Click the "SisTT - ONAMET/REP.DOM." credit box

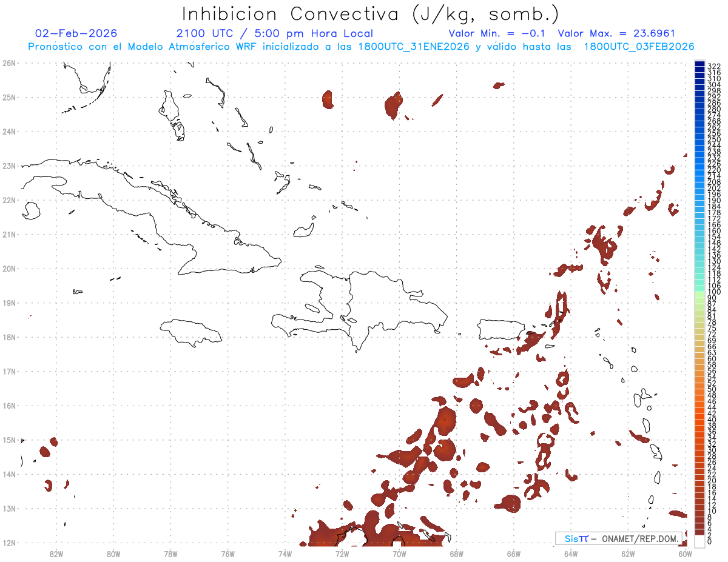pos(618,538)
